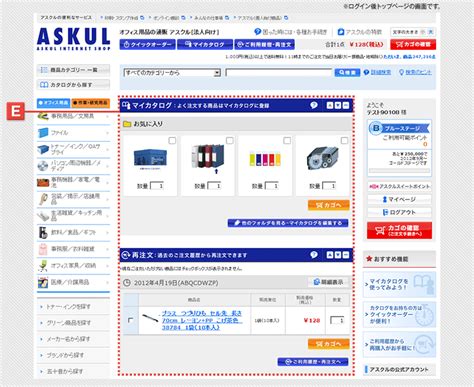Expand the ブランドから探す row

pyautogui.click(x=73, y=355)
